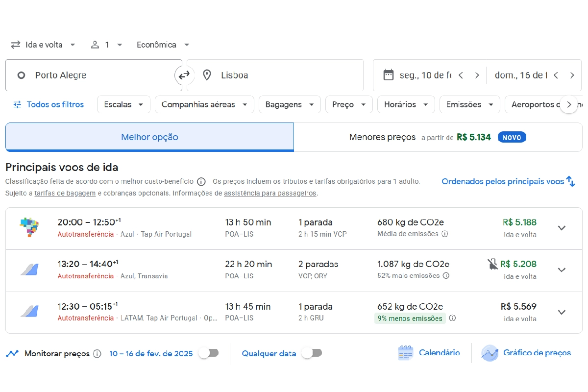Expand the R$ 5.188 flight details

pos(562,228)
